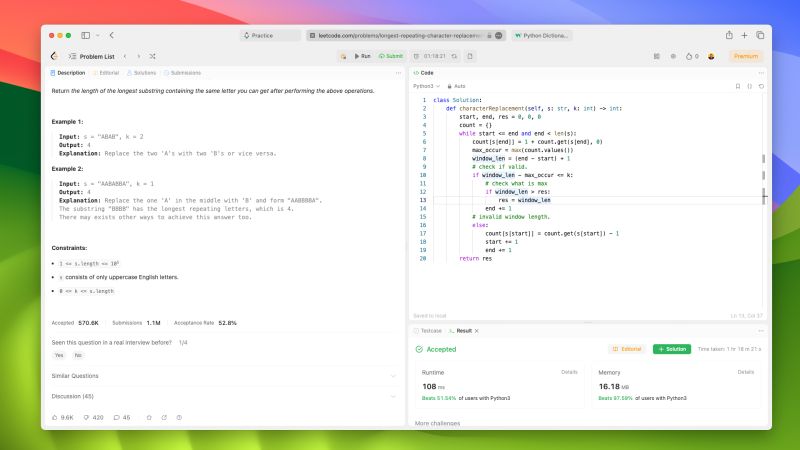Screen dimensions: 800x450
Task: Like the problem with thumbs-up 9.6K
Action: [x=63, y=417]
